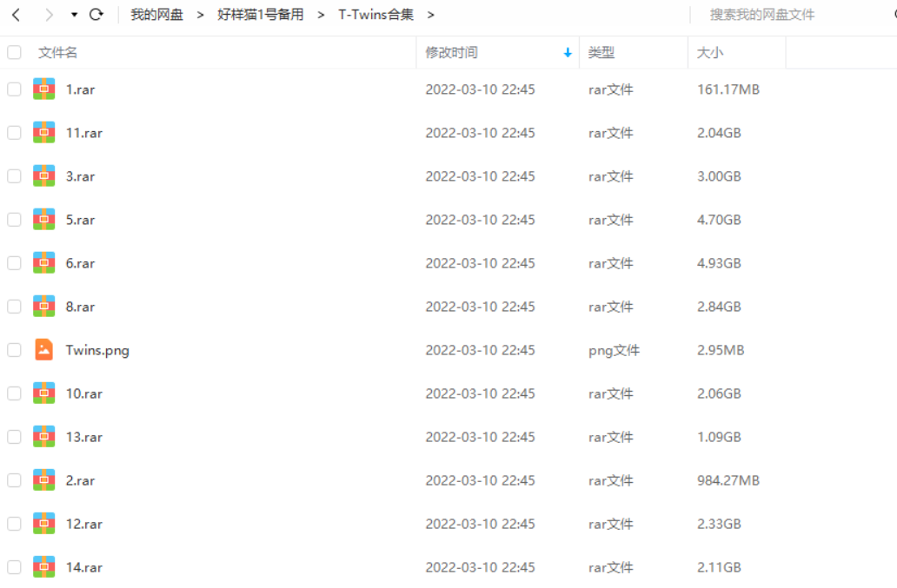The image size is (897, 588).
Task: Go to 我的网盘 in breadcrumb
Action: [x=156, y=15]
